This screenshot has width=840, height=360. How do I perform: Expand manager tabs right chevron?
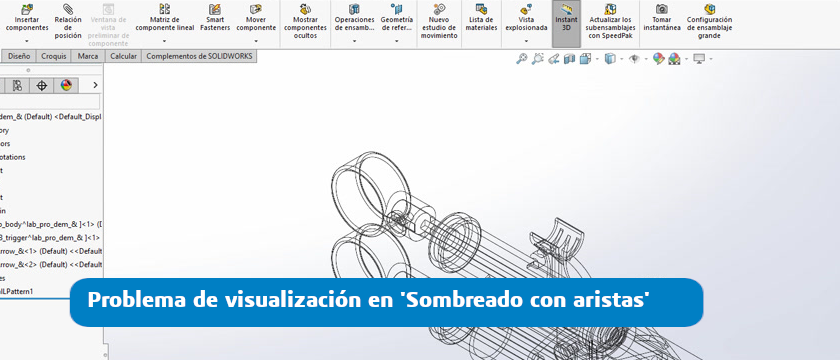(95, 85)
